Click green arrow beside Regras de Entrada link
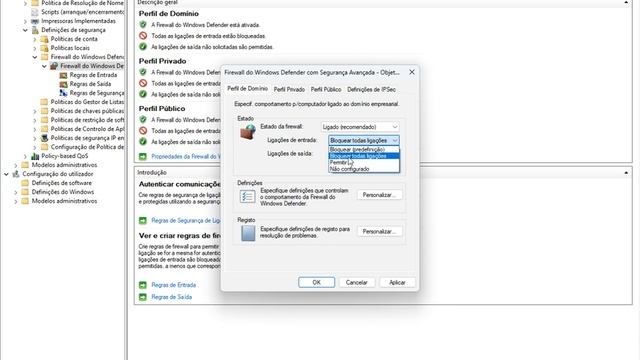The image size is (640, 360). [x=142, y=285]
